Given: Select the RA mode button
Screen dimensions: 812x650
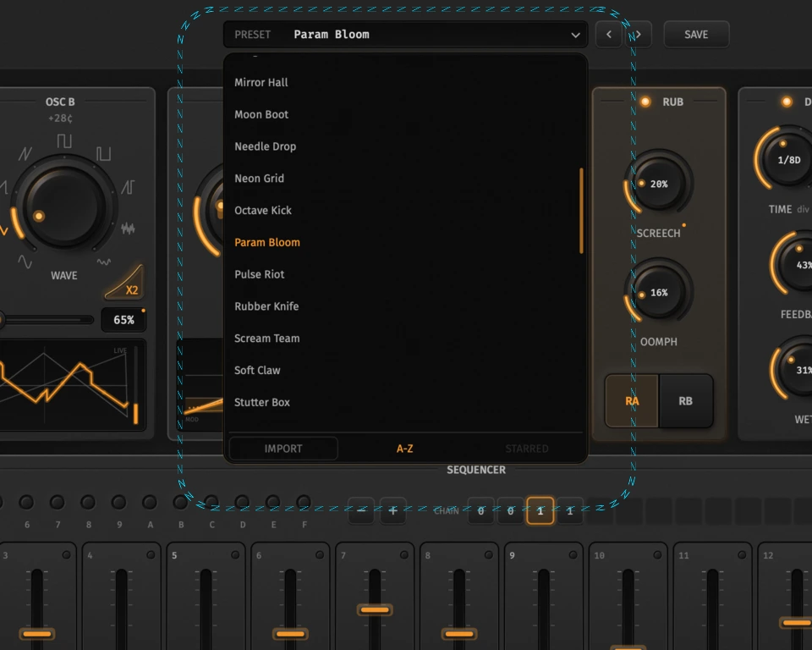Looking at the screenshot, I should (632, 400).
